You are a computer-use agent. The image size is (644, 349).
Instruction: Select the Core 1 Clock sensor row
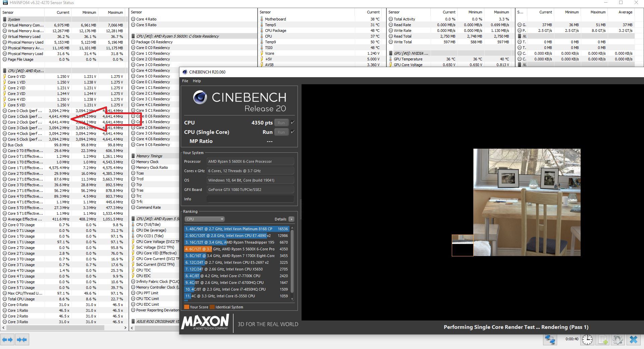click(x=64, y=116)
